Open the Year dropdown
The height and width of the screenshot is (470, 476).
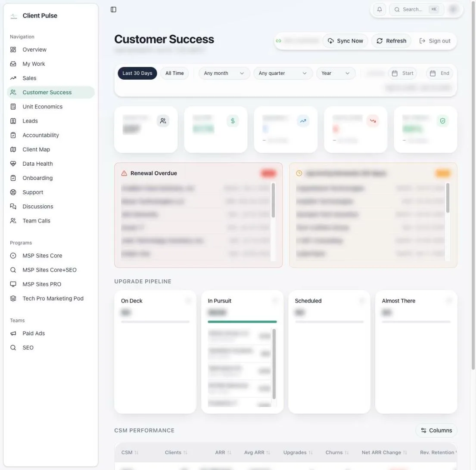(x=336, y=73)
